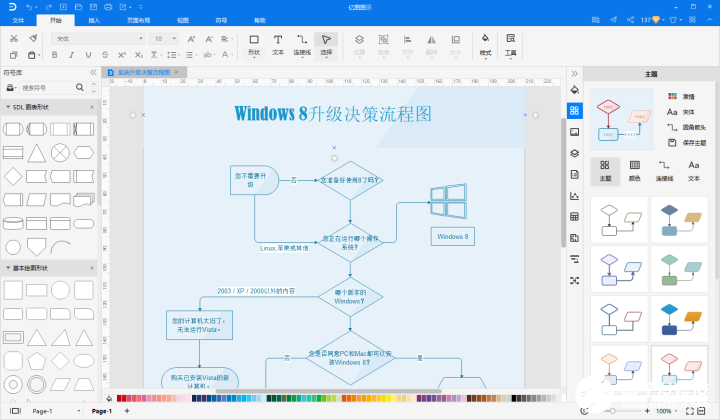Collapse the 符号库 panel with double chevron
720x420 pixels.
[x=93, y=73]
